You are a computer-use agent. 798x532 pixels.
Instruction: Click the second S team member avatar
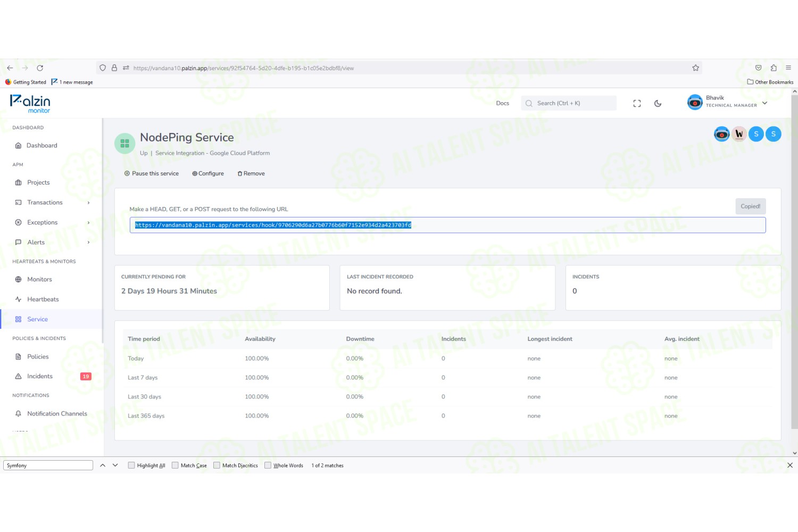[x=774, y=134]
